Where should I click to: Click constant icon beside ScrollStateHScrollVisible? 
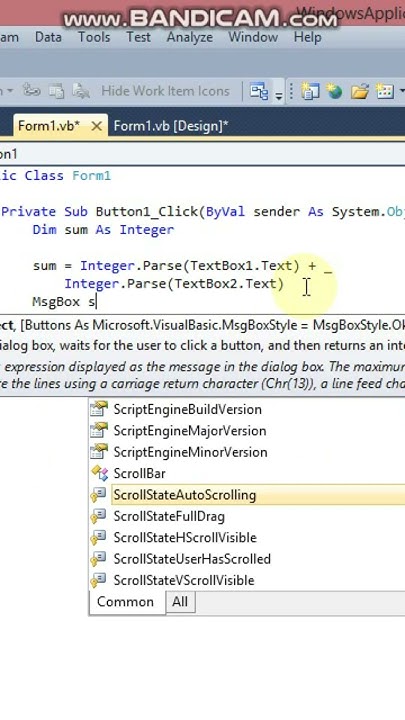tap(98, 537)
